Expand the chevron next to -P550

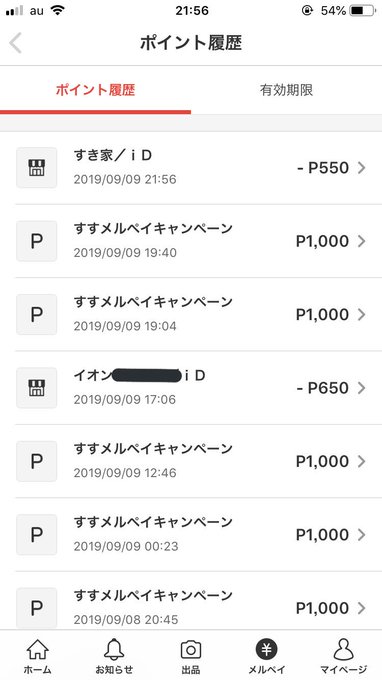click(362, 167)
